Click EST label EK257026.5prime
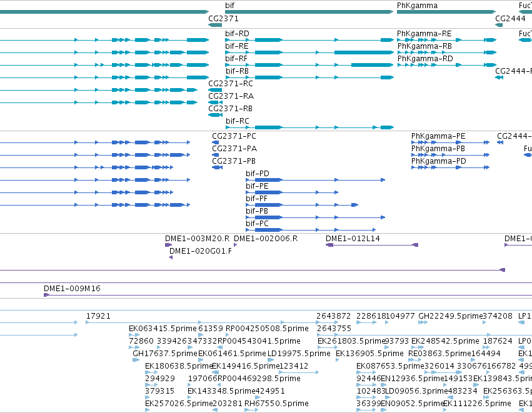This screenshot has width=532, height=413. click(178, 404)
